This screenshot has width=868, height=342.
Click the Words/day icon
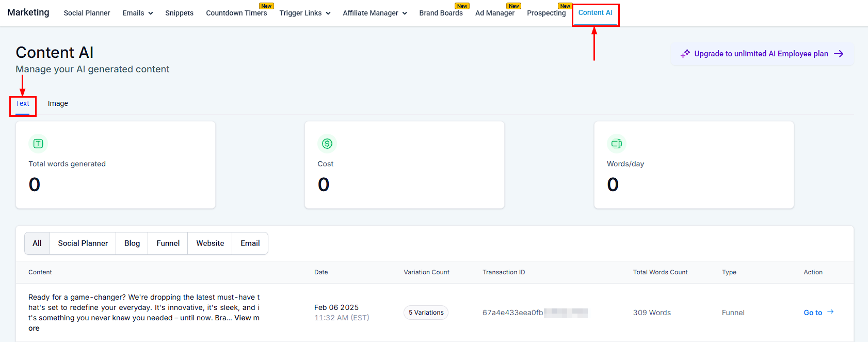pyautogui.click(x=616, y=144)
